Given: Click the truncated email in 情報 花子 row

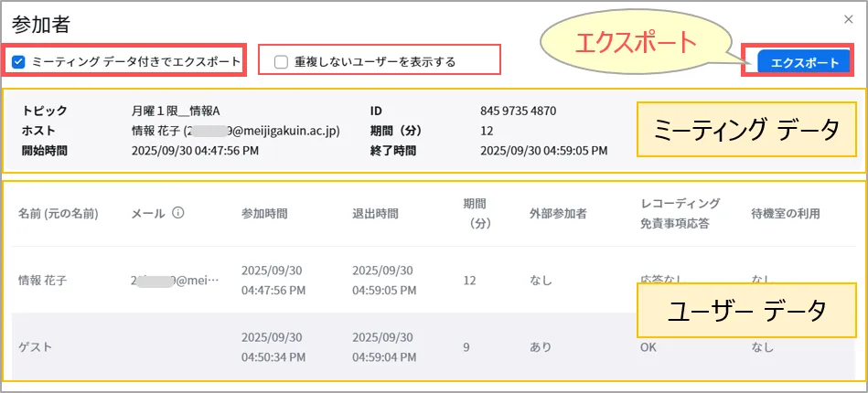Looking at the screenshot, I should click(x=175, y=281).
